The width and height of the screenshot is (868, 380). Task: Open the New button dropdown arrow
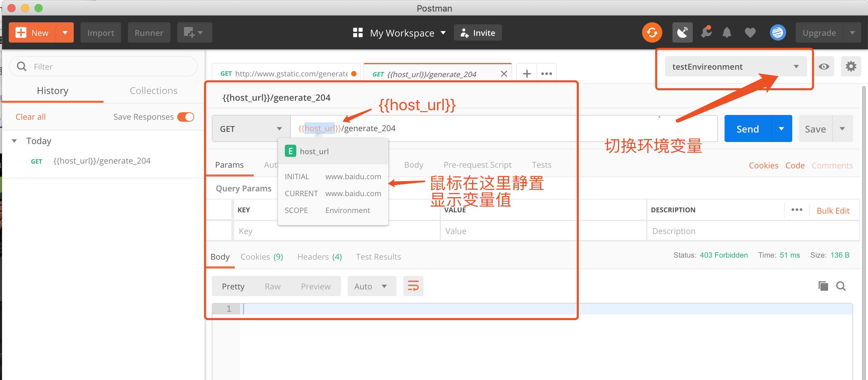pyautogui.click(x=65, y=32)
